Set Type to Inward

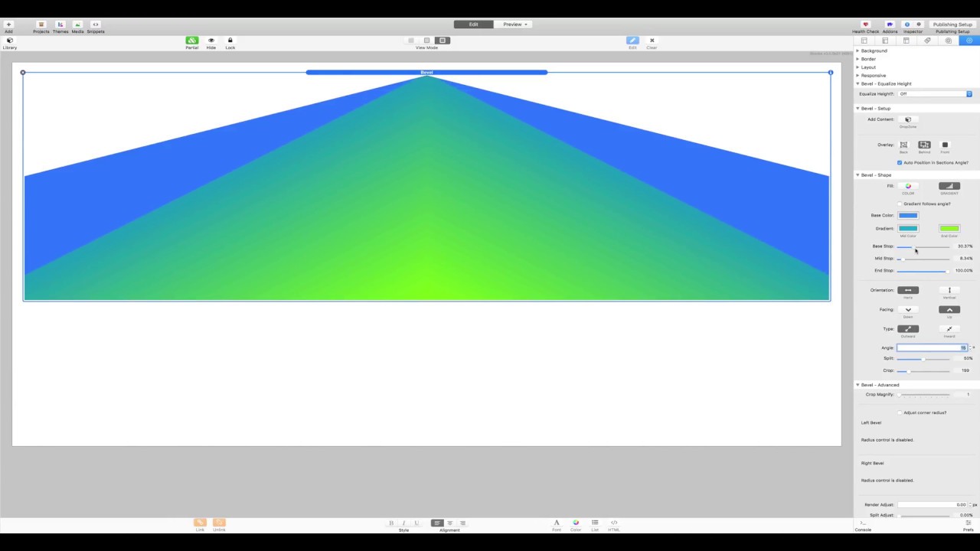coord(949,329)
